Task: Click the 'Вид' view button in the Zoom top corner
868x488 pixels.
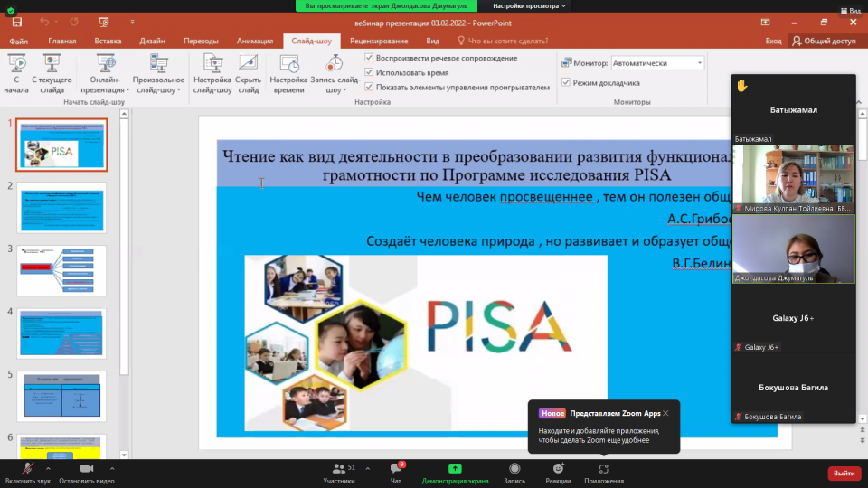Action: pos(851,11)
